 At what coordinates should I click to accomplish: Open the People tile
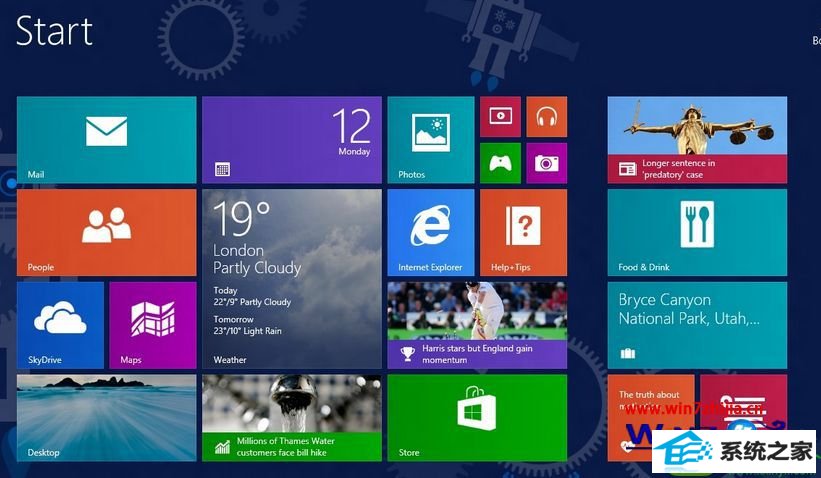tap(106, 232)
